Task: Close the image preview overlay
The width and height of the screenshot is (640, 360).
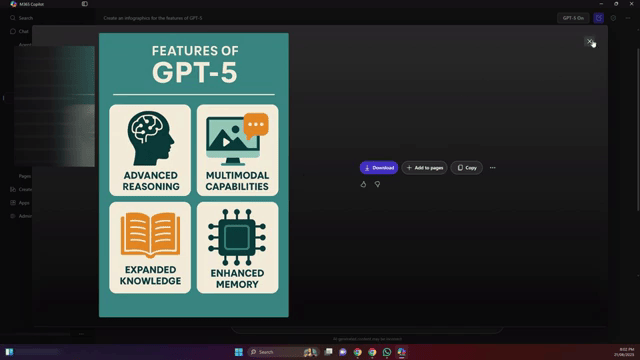Action: click(590, 41)
